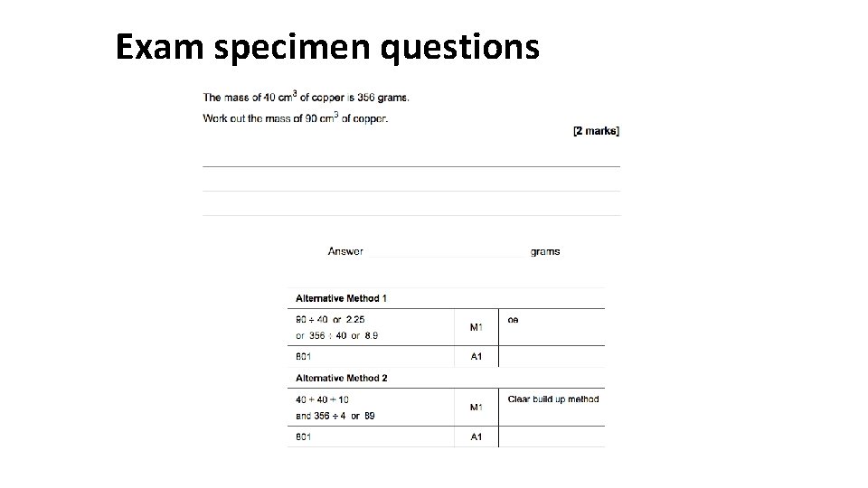Click the 'Clear build up method' note
This screenshot has width=868, height=488.
[553, 399]
